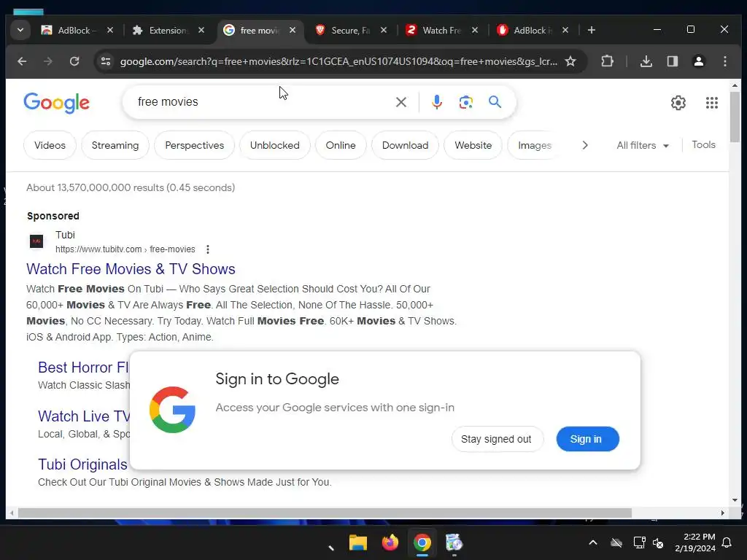Filter results by Videos

tap(50, 145)
